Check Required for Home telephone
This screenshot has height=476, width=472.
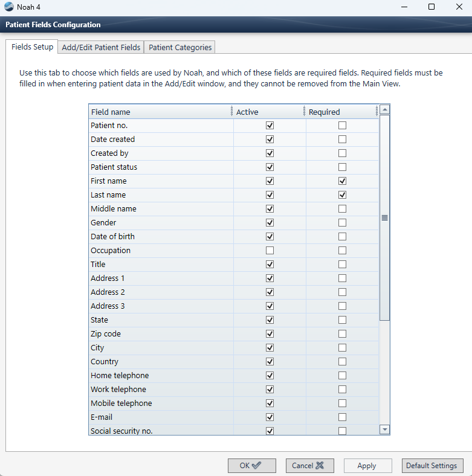(342, 376)
